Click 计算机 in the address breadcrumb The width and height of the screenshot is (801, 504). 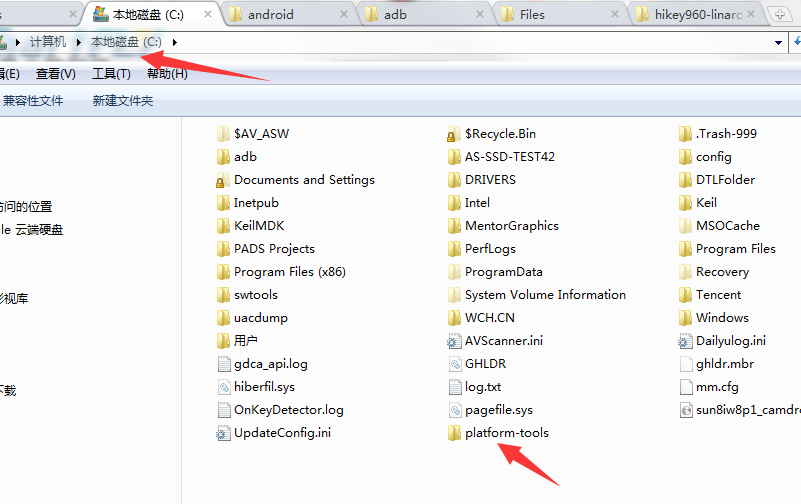pyautogui.click(x=48, y=42)
